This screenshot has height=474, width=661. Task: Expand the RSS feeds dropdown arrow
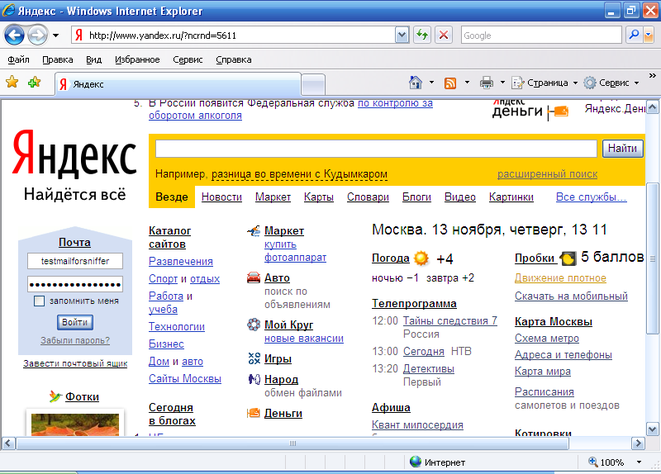(x=467, y=83)
